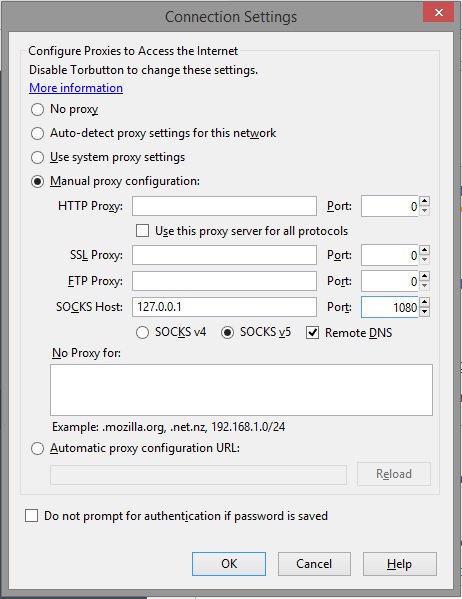Open the More information link
Screen dimensions: 462x599
(76, 88)
